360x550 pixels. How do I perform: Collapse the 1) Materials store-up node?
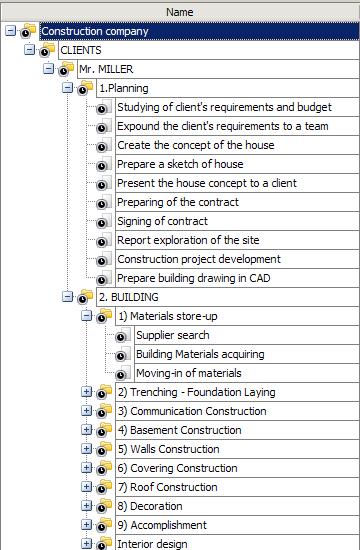click(86, 316)
